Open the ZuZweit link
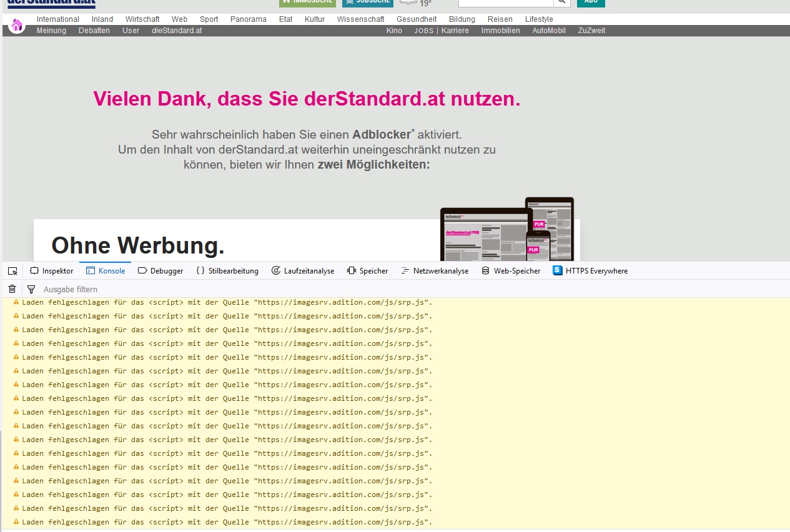Image resolution: width=790 pixels, height=532 pixels. (x=591, y=31)
